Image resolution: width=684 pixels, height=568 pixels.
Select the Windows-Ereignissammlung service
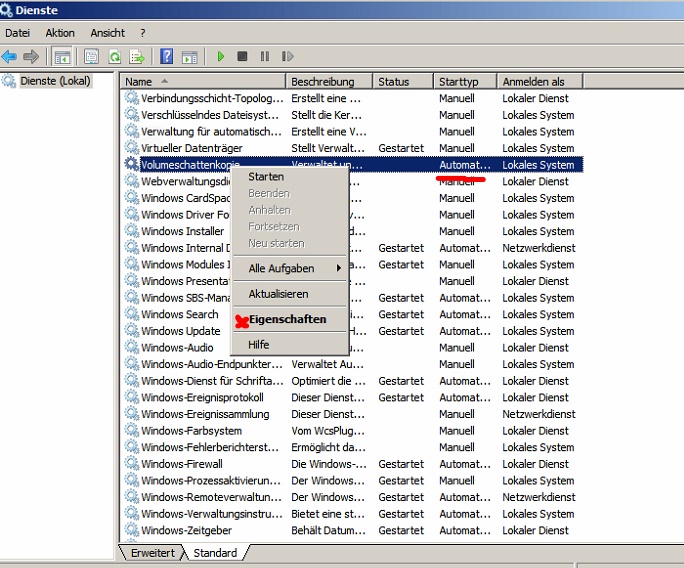click(x=205, y=414)
